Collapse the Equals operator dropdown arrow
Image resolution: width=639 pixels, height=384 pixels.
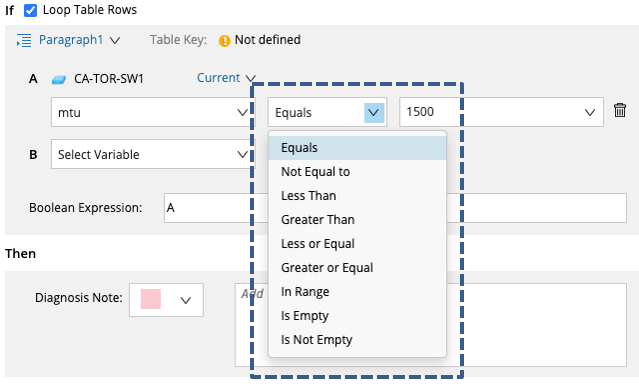point(374,113)
